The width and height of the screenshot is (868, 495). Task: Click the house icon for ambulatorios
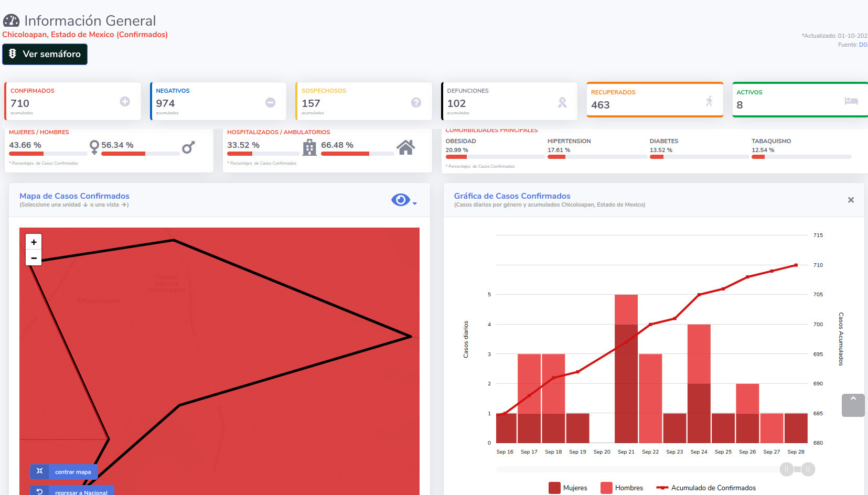[x=405, y=147]
